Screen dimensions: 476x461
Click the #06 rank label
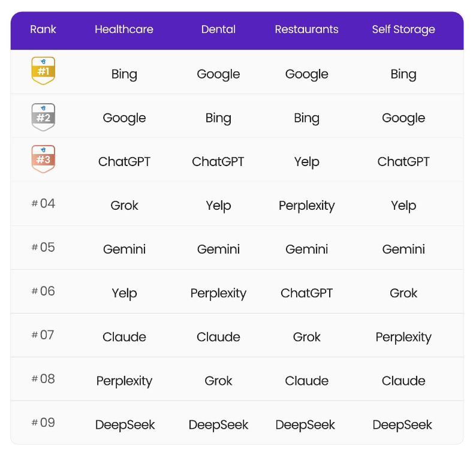pyautogui.click(x=43, y=291)
